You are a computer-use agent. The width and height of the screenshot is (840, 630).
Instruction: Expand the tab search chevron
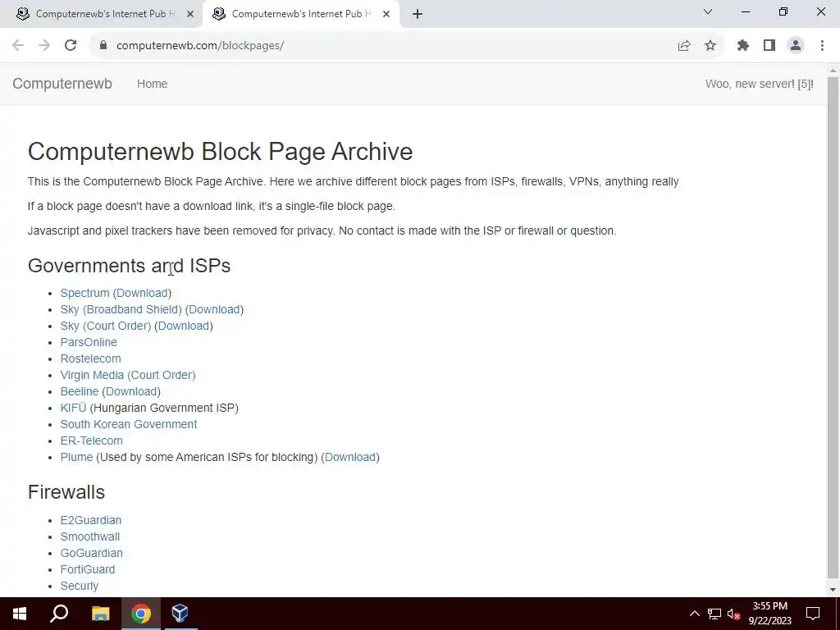click(x=708, y=11)
